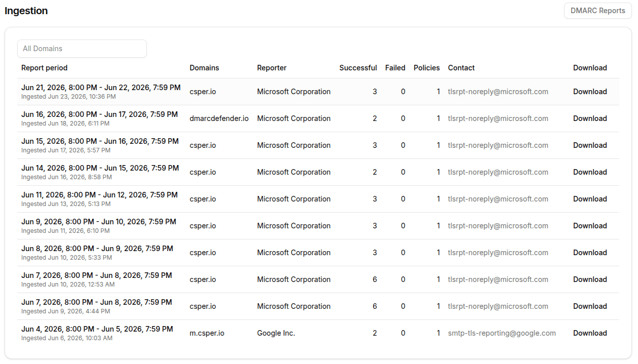Screen dimensions: 638x364
Task: Click the Report period column header
Action: [44, 68]
